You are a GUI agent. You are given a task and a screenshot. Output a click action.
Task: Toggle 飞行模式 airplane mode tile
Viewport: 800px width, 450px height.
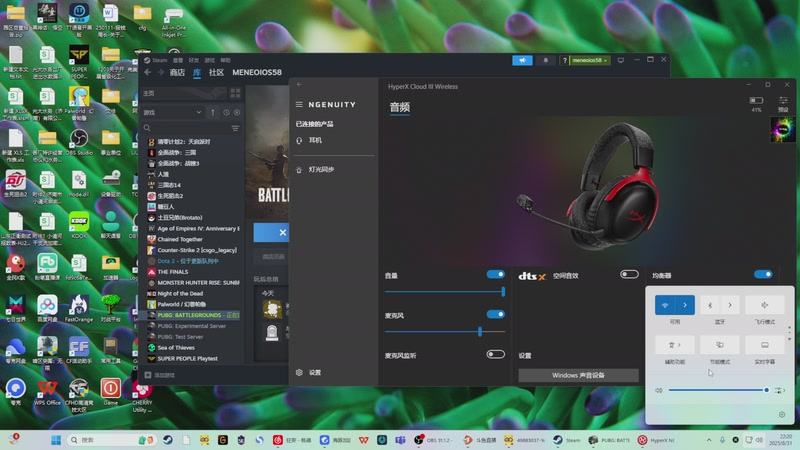[x=764, y=305]
